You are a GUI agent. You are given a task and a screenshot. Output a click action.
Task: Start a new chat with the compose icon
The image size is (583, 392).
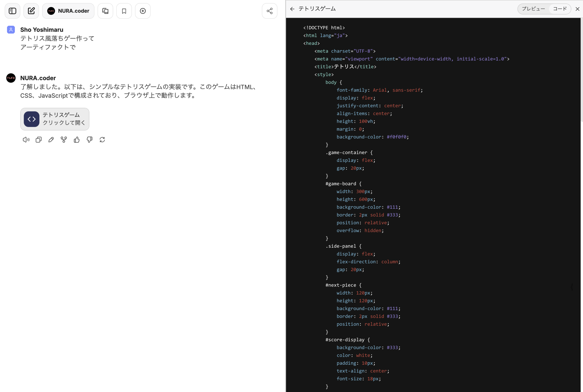(x=31, y=11)
